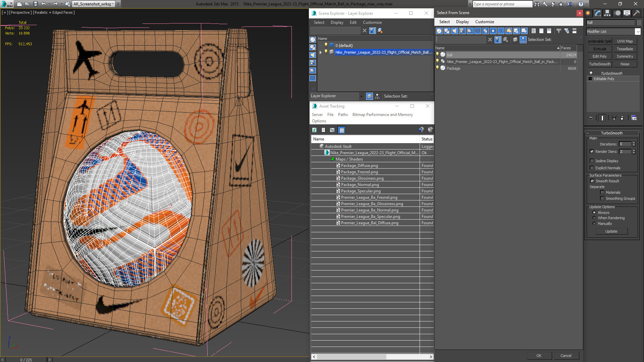644x362 pixels.
Task: Toggle Show End Result in modifier stack
Action: tap(602, 118)
